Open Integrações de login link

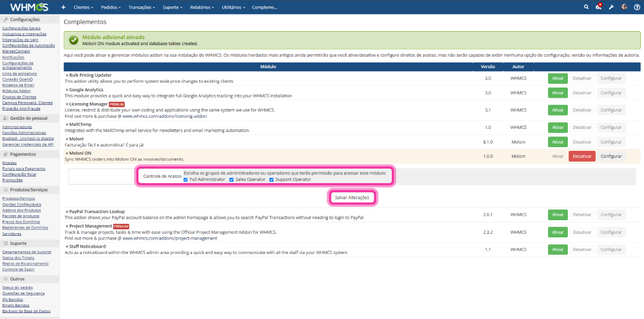20,40
